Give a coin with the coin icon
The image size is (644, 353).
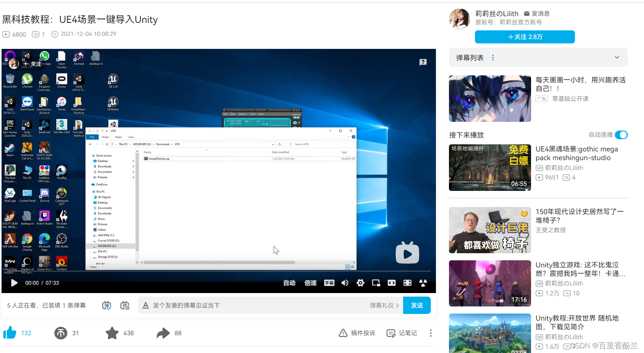click(61, 333)
